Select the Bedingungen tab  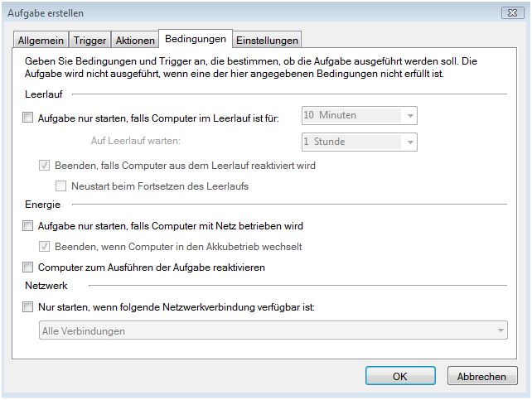pos(196,39)
